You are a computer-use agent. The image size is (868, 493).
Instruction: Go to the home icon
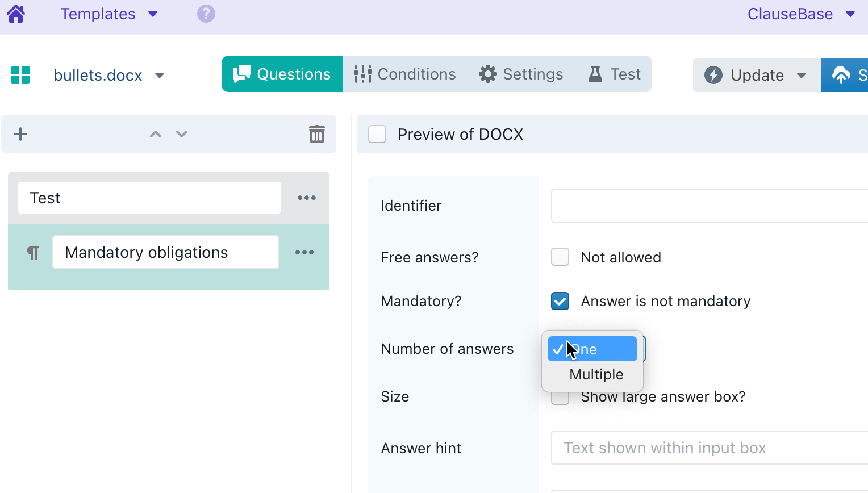[x=16, y=14]
